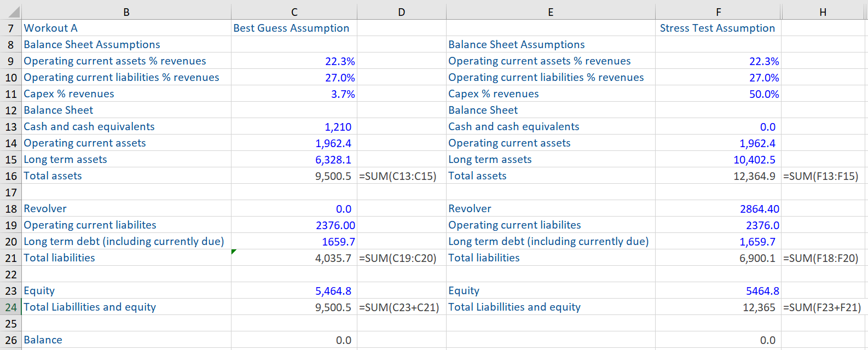Select the Best Guess Assumption cell
This screenshot has width=868, height=350.
pos(291,28)
